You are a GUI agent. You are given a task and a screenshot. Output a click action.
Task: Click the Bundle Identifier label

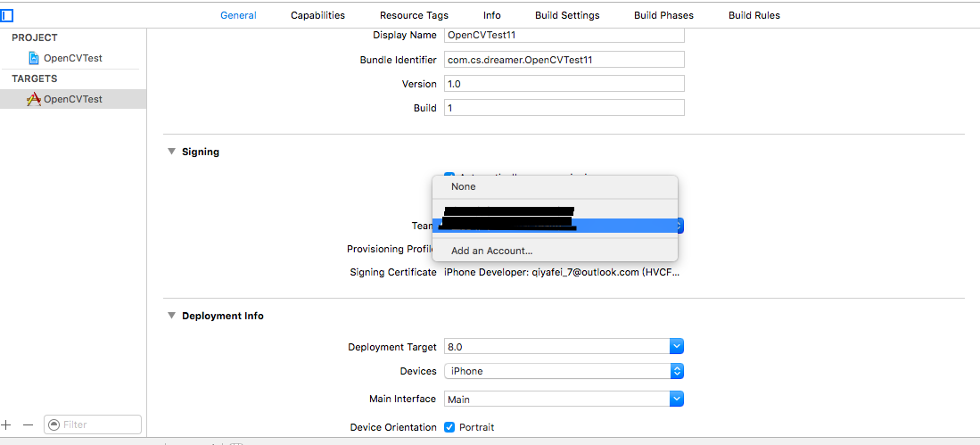(x=398, y=60)
